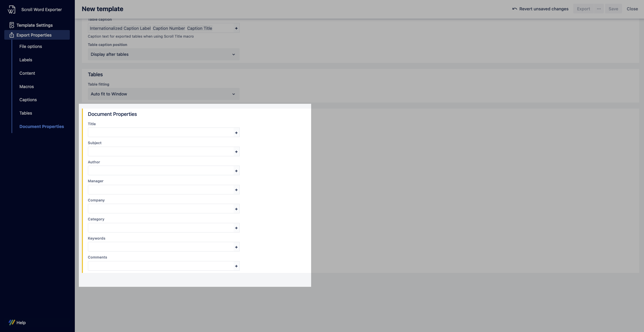Add a placeholder to the Keywords field

236,247
